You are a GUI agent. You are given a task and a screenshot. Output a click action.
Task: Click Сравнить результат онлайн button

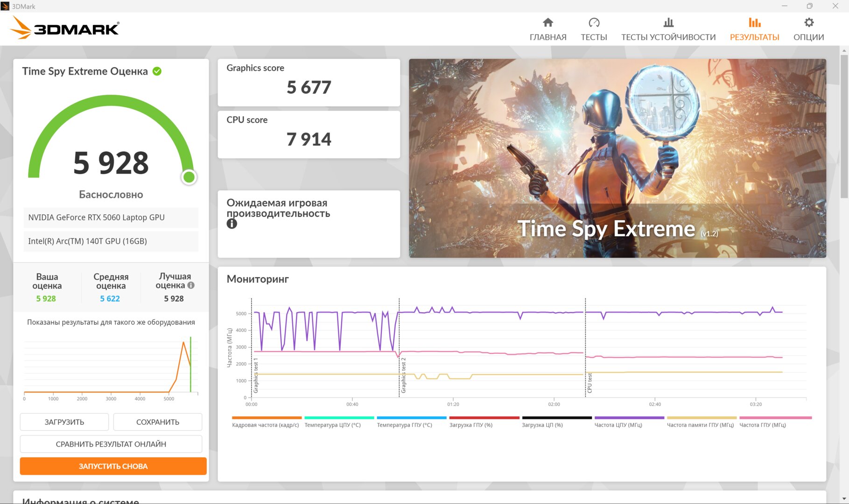point(111,444)
